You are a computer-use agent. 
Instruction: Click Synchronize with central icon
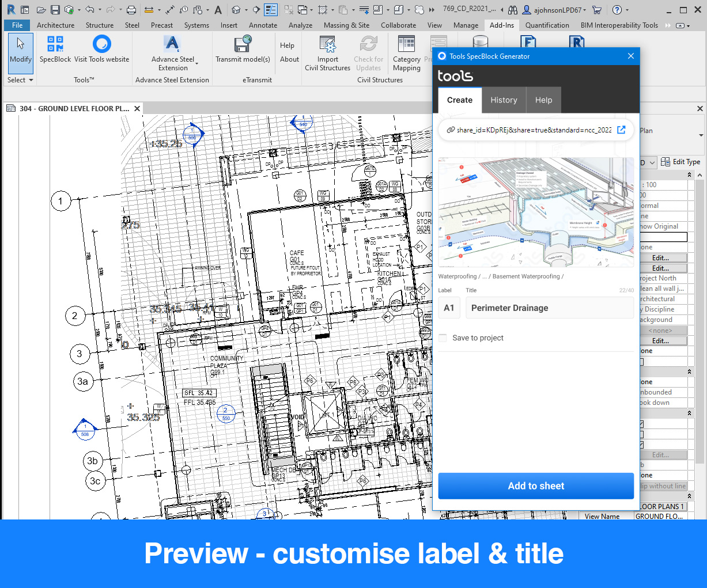click(69, 10)
